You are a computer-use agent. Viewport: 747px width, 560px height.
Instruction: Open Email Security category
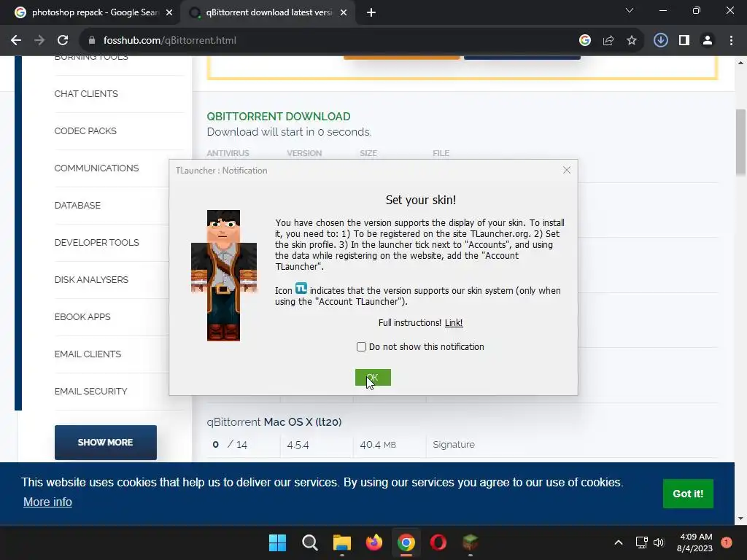click(91, 391)
